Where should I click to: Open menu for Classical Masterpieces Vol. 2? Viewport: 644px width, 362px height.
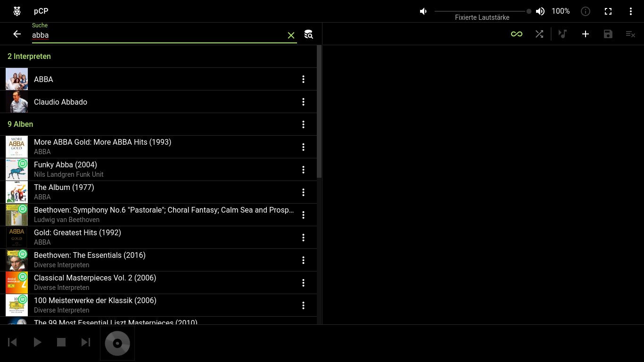tap(303, 283)
